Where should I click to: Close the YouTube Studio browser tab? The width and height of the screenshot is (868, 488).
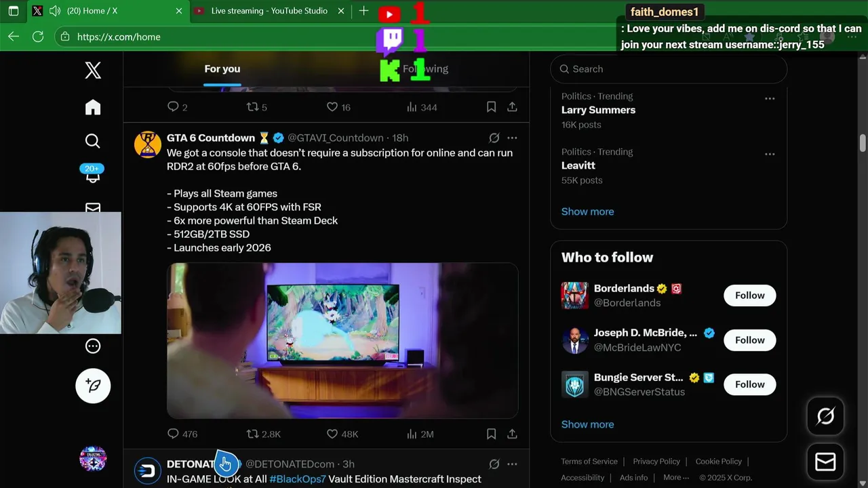point(341,11)
